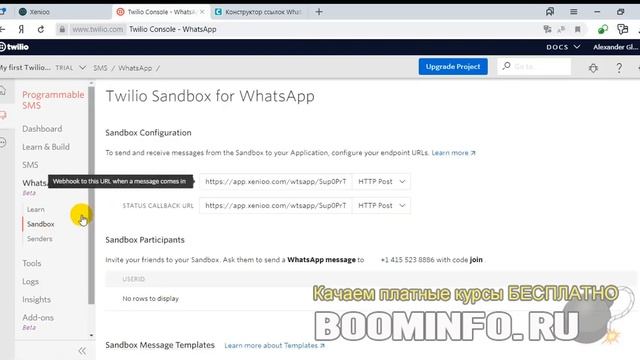The image size is (640, 360).
Task: Open Learn & Build in sidebar
Action: coord(46,147)
